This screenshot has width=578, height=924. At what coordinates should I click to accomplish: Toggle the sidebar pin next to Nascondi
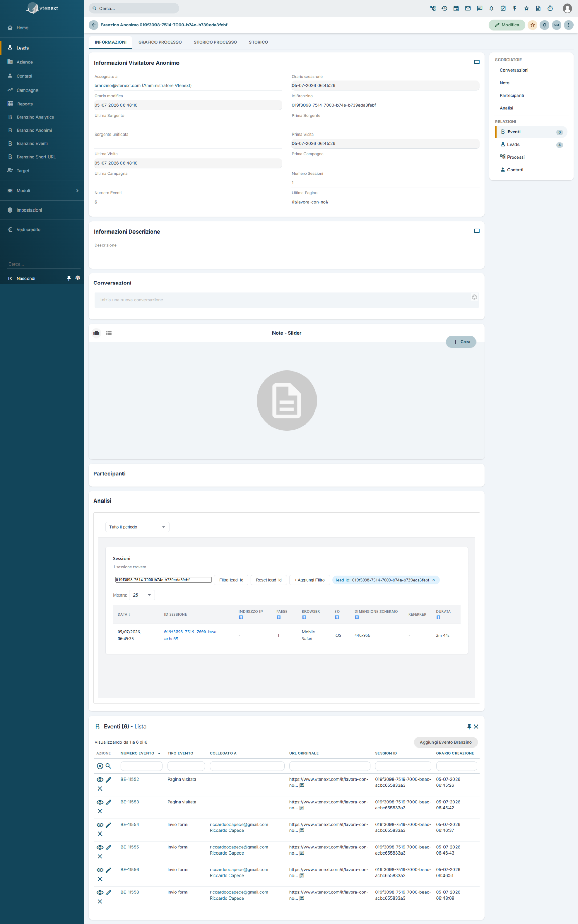[x=69, y=278]
